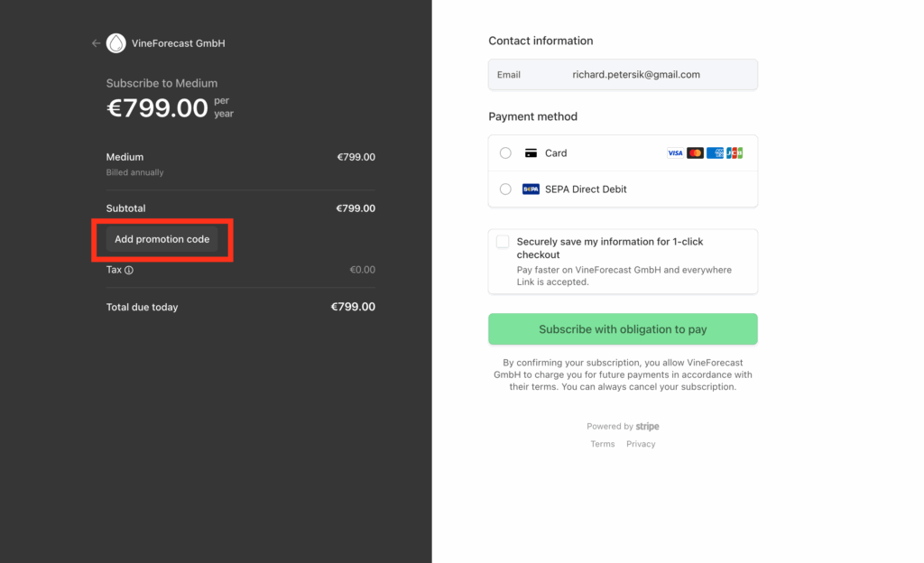Click the Tax info icon
This screenshot has height=563, width=924.
[129, 270]
